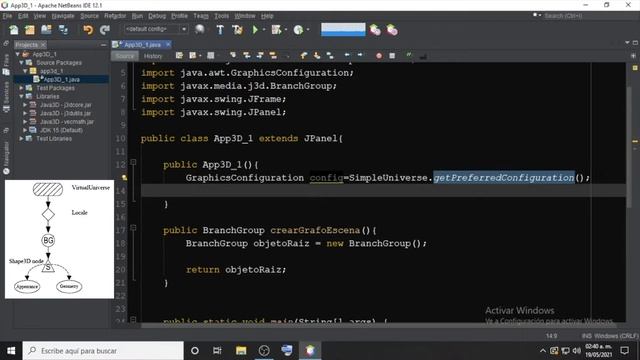Click the second profiler snapshot icon
Screen dimensions: 640x360
[392, 30]
